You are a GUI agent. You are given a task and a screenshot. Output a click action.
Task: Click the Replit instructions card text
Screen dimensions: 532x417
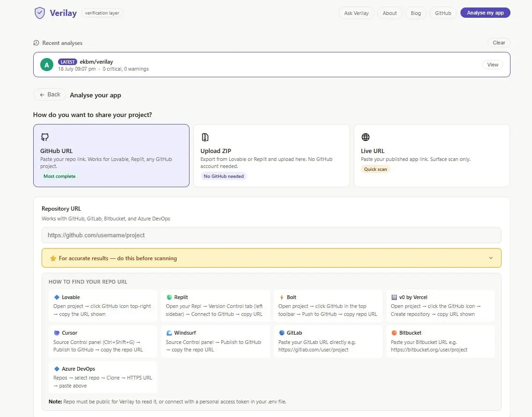tap(214, 310)
